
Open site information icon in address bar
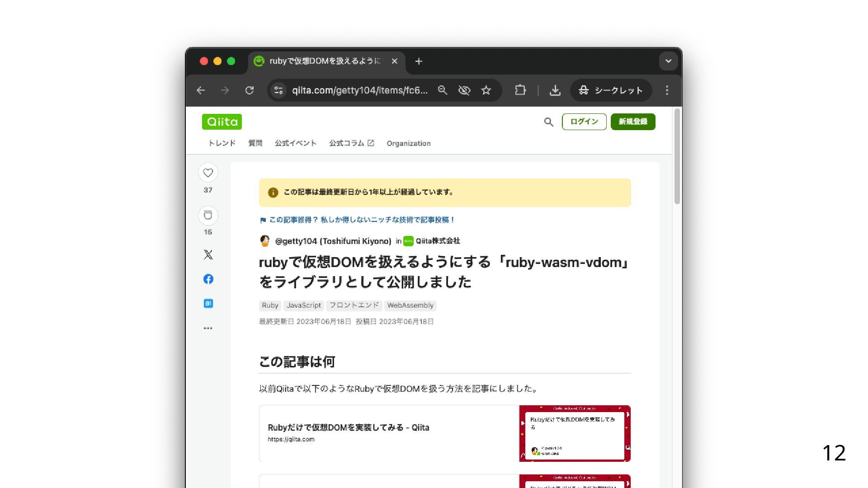point(278,90)
